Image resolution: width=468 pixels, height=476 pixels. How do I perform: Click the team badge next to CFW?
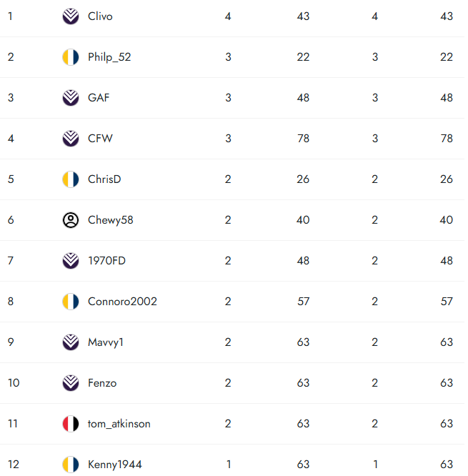[x=71, y=139]
